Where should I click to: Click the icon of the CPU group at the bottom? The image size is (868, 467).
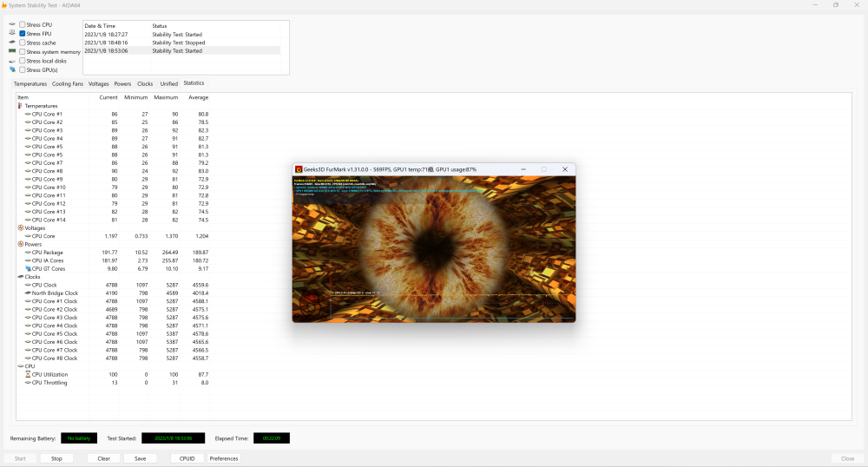(x=21, y=366)
